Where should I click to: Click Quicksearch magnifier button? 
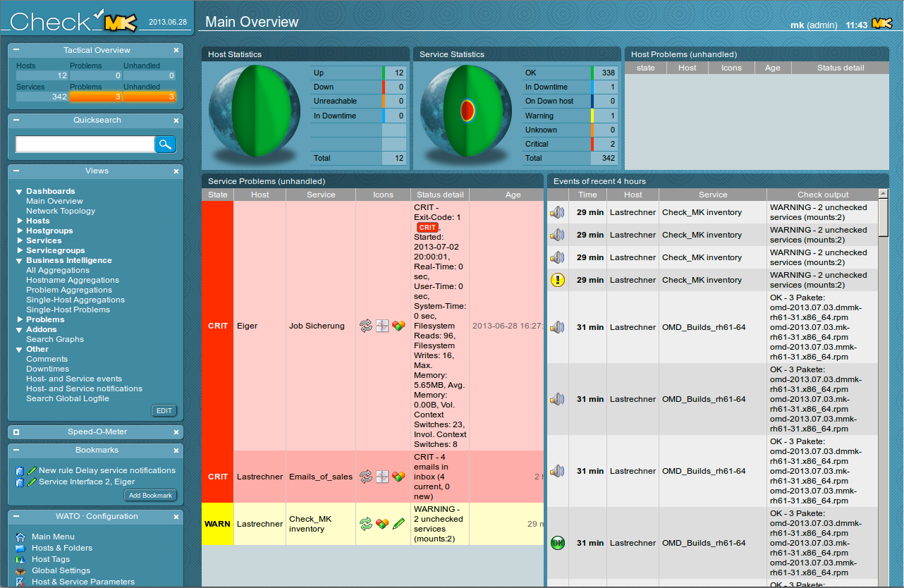pos(165,145)
